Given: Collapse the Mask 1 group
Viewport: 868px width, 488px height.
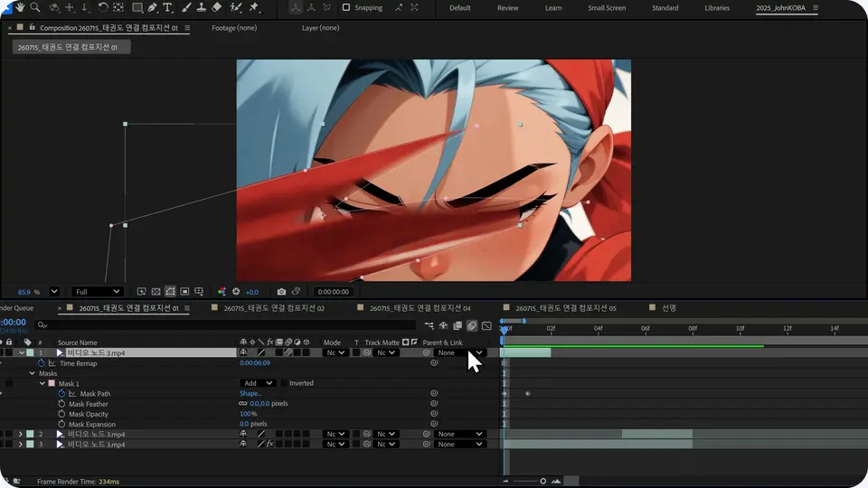Looking at the screenshot, I should tap(42, 383).
